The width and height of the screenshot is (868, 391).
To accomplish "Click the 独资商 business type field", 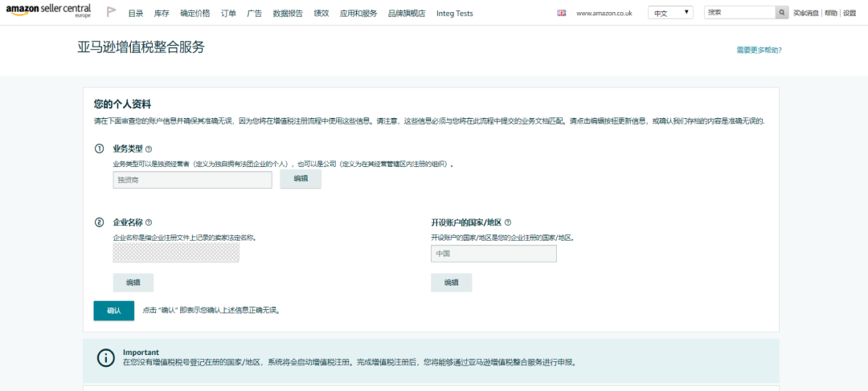I will [193, 180].
